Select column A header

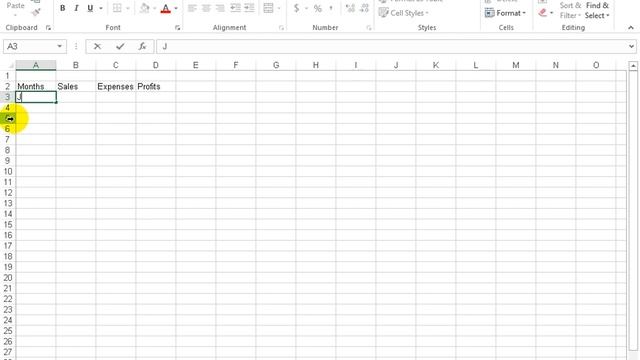[36, 65]
